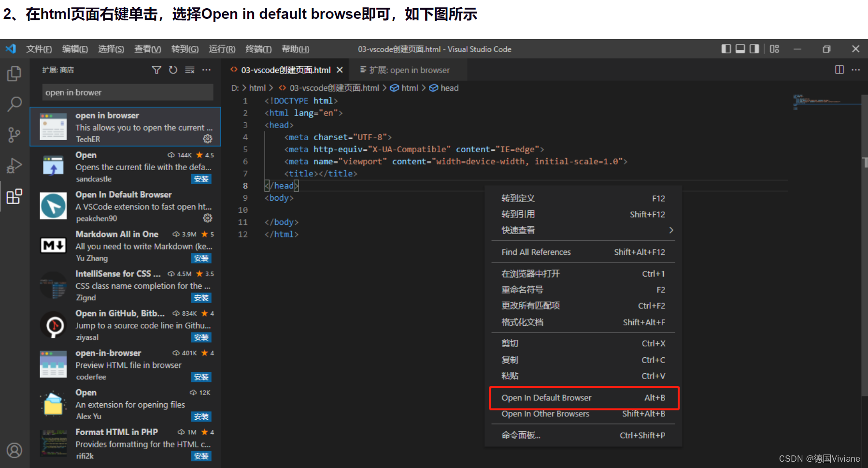Viewport: 868px width, 468px height.
Task: Open the Search view in activity bar
Action: (x=14, y=104)
